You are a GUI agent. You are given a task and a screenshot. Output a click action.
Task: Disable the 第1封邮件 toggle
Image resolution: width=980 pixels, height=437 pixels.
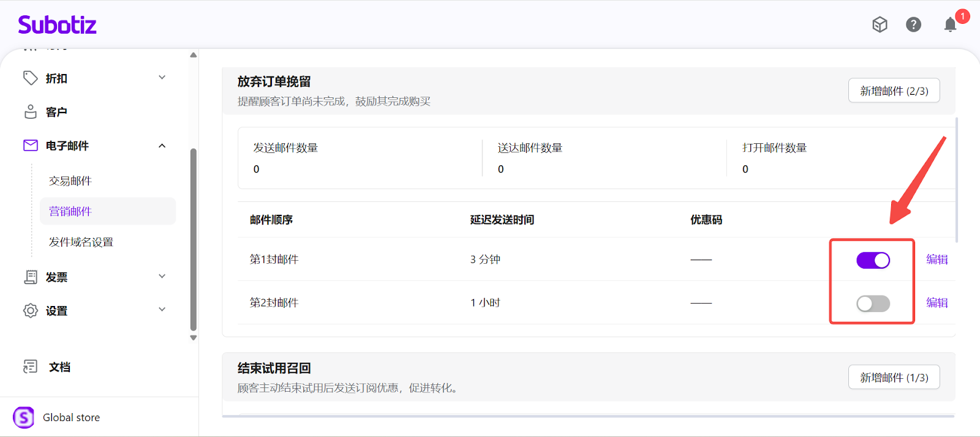click(x=873, y=260)
